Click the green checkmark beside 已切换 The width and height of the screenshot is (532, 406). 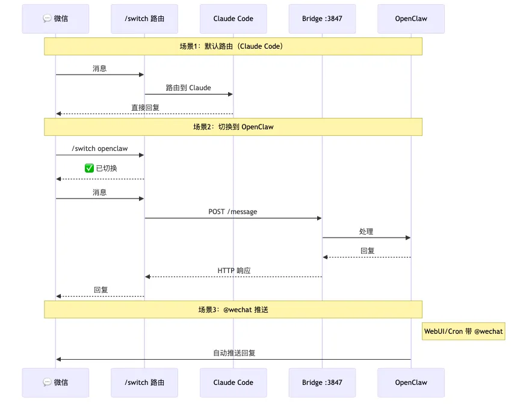89,168
